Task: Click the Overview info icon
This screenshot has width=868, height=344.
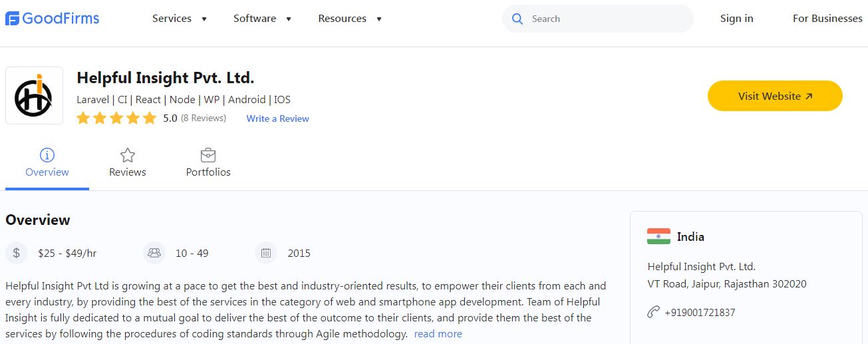Action: click(x=47, y=155)
